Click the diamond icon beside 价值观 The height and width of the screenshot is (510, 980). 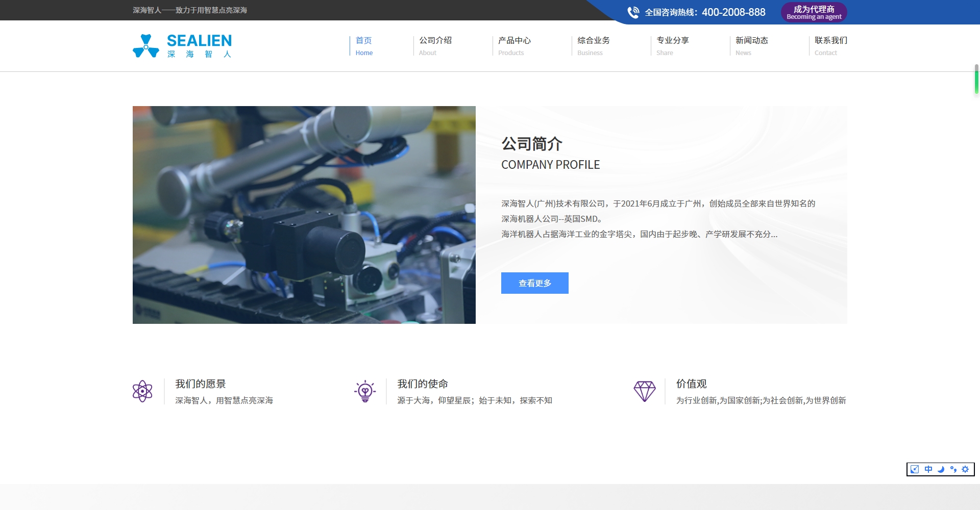(644, 391)
